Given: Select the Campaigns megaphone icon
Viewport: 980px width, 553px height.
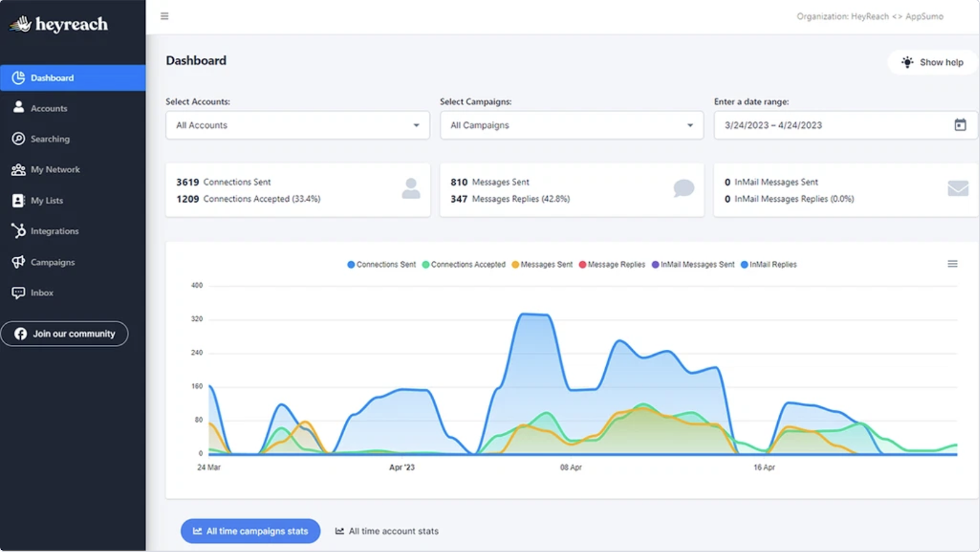Looking at the screenshot, I should [18, 261].
